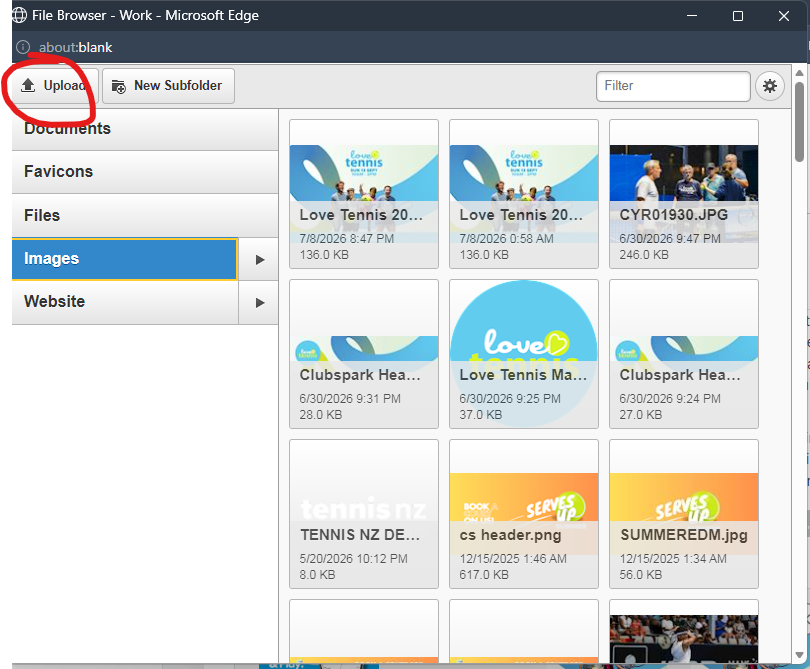Click the scrollbar down arrow

[799, 655]
